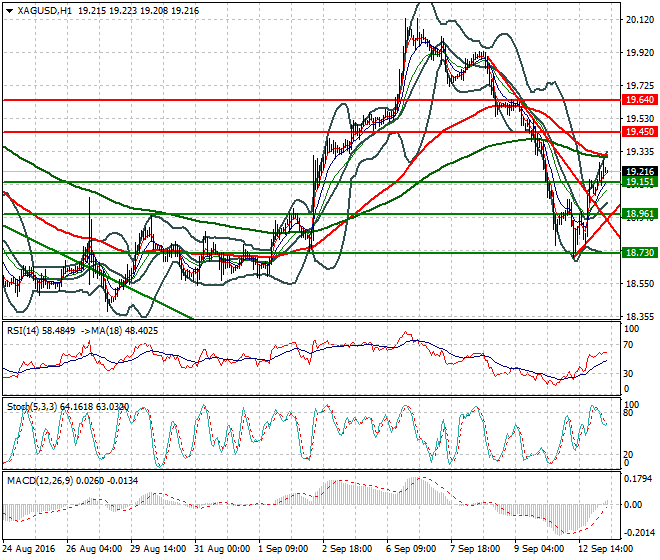Click the RSI scale level 30
The height and width of the screenshot is (560, 660).
pos(628,373)
